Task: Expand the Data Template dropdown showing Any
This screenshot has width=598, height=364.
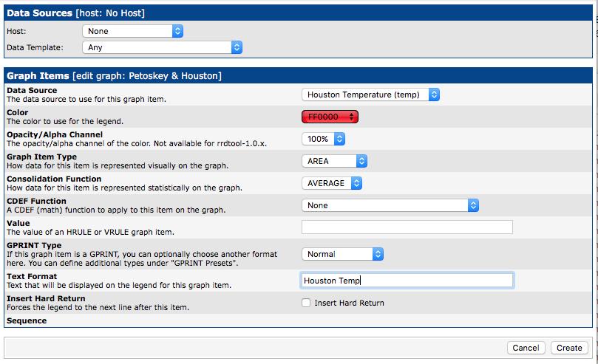Action: [162, 47]
